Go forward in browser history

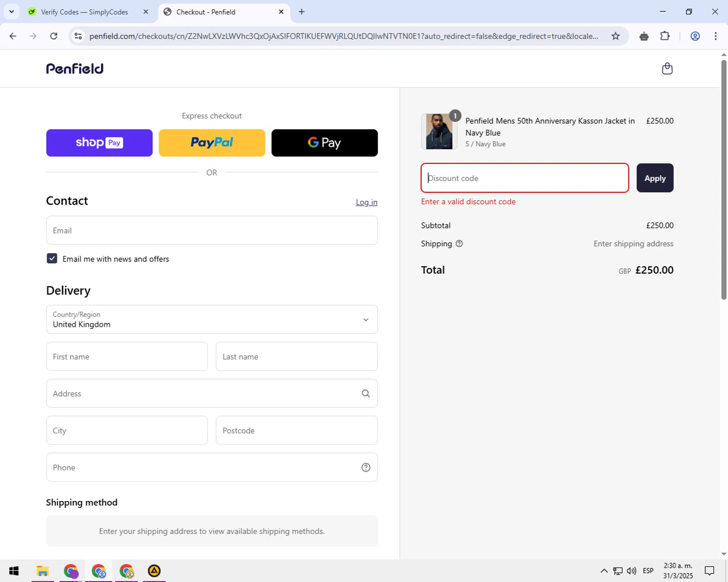coord(33,36)
